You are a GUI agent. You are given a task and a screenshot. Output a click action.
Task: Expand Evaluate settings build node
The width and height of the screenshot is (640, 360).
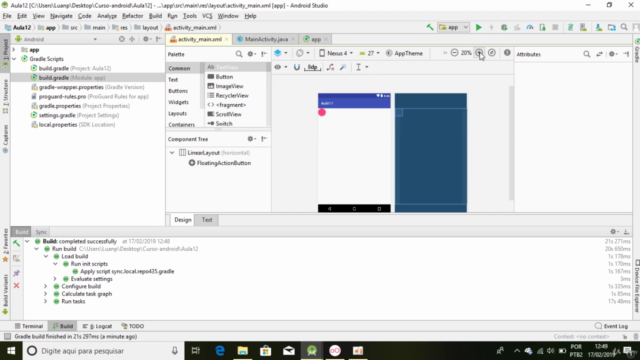click(55, 279)
